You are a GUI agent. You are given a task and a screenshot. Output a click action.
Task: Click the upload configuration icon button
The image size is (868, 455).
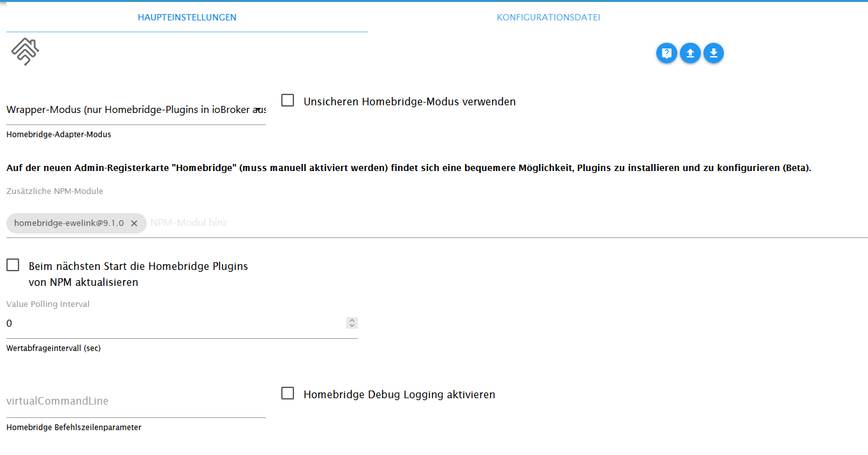pyautogui.click(x=690, y=54)
